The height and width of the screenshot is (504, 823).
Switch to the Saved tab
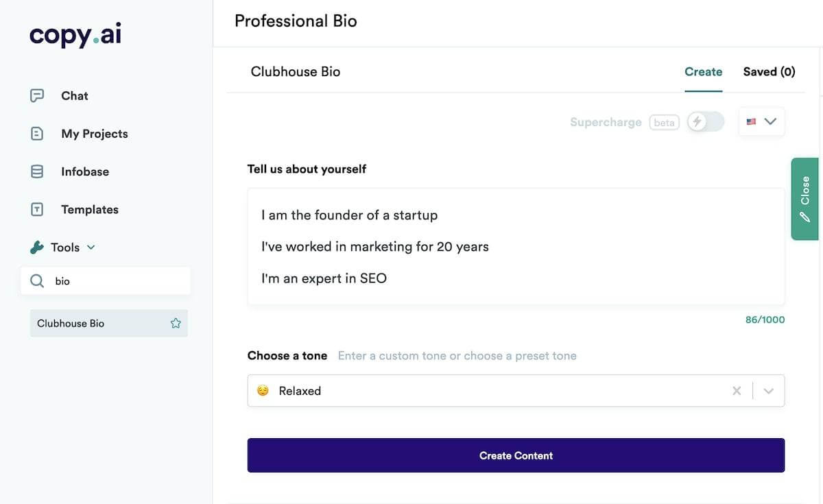point(769,71)
